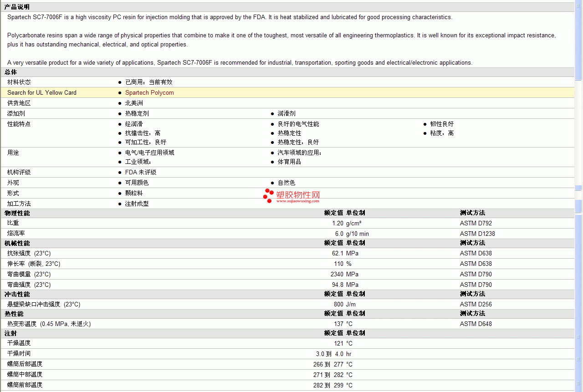Click the 110 elongation value
The width and height of the screenshot is (583, 392).
click(x=339, y=264)
